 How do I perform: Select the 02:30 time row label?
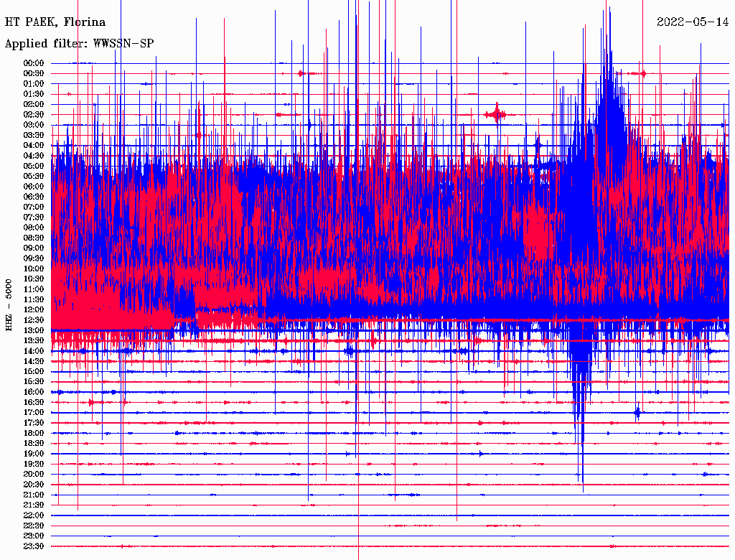click(34, 114)
